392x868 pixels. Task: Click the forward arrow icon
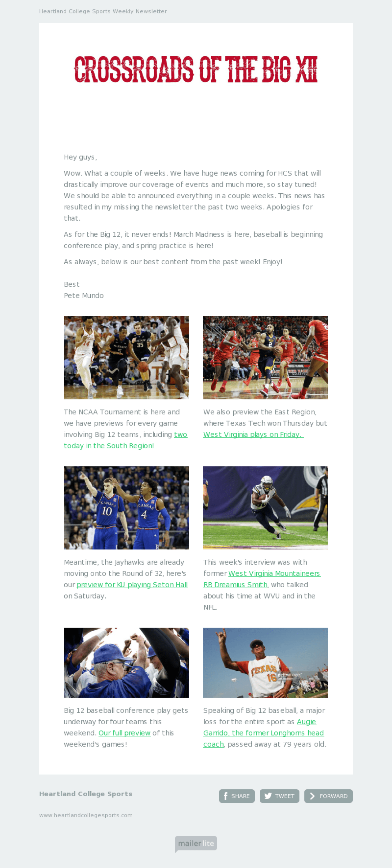[312, 796]
